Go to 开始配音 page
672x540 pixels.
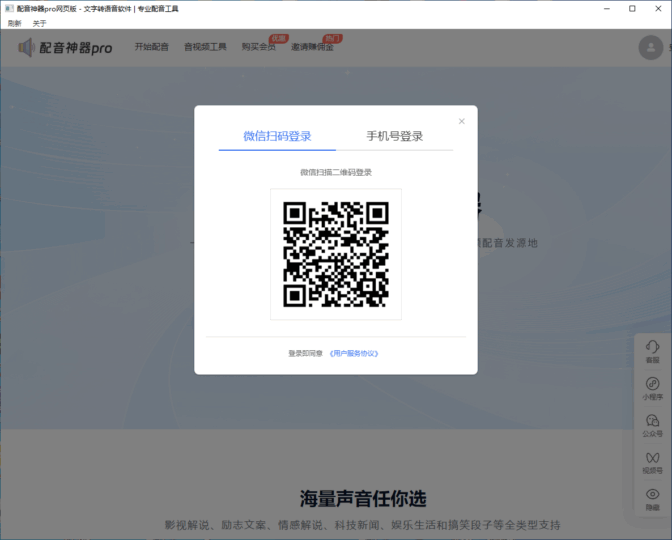coord(152,47)
